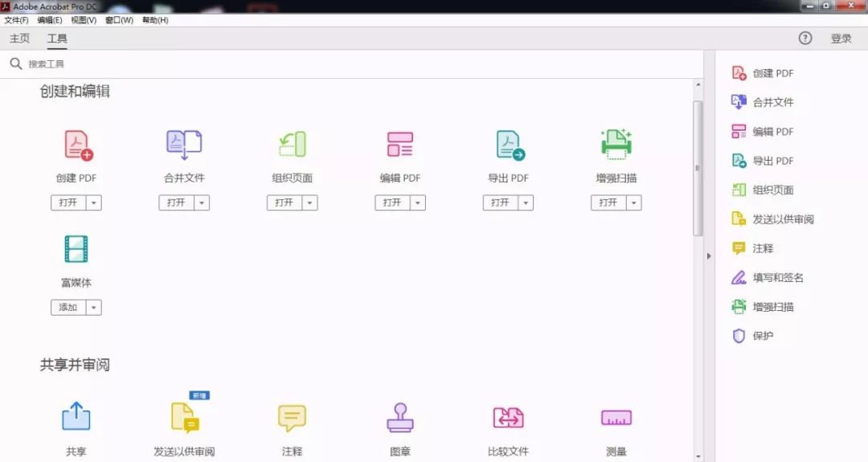This screenshot has width=868, height=462.
Task: Open 增强扫描 from the right sidebar
Action: [764, 306]
